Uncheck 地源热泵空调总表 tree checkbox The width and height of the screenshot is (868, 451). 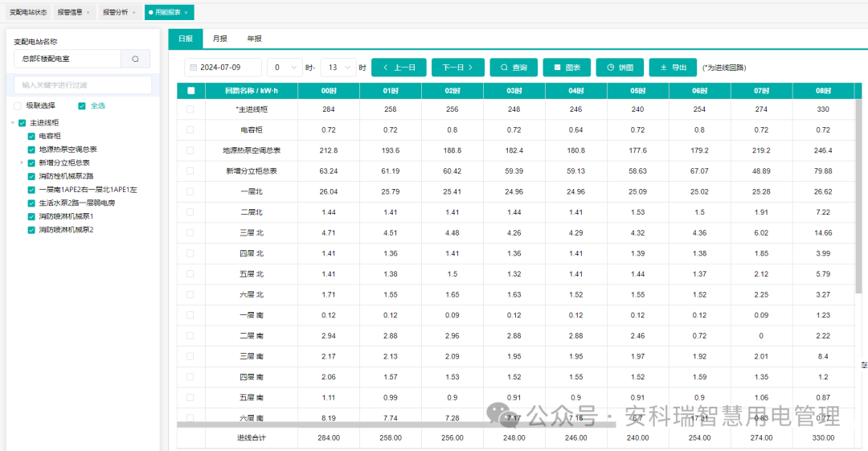click(31, 150)
